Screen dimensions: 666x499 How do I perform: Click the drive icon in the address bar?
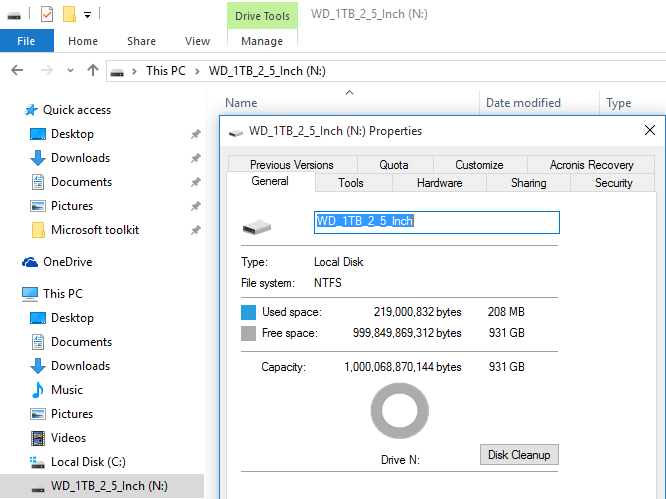(x=117, y=72)
